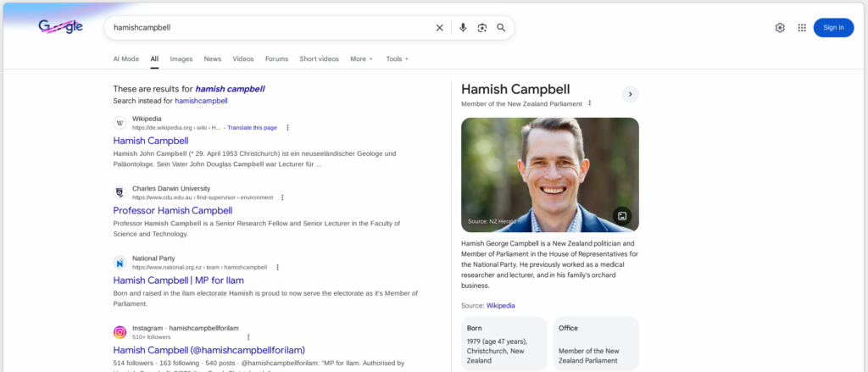Open the Tools dropdown

click(397, 59)
